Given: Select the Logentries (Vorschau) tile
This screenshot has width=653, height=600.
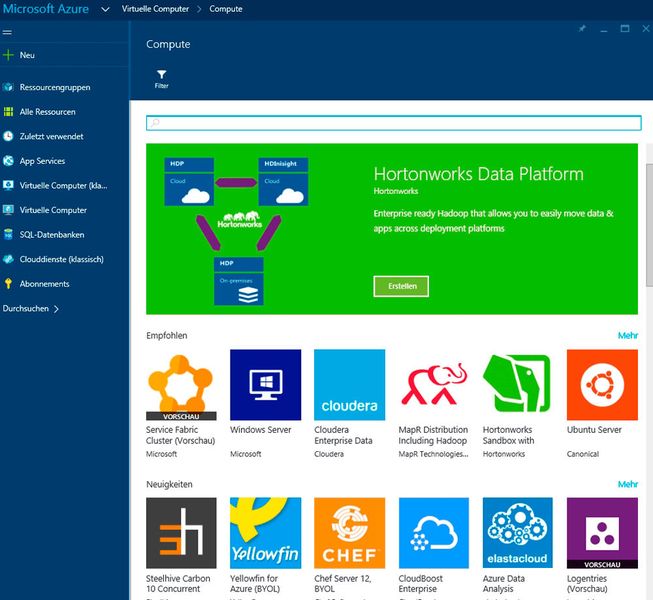Looking at the screenshot, I should pos(602,533).
